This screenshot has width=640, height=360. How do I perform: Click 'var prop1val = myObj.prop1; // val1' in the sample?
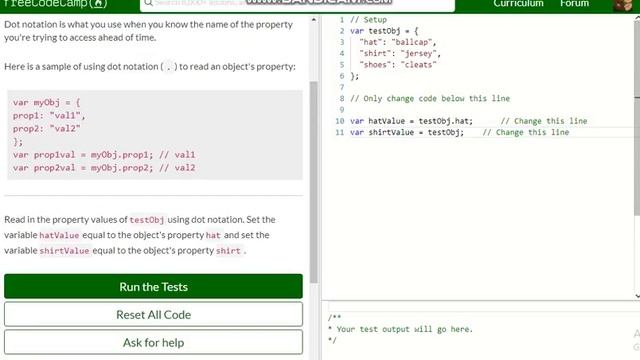[104, 155]
